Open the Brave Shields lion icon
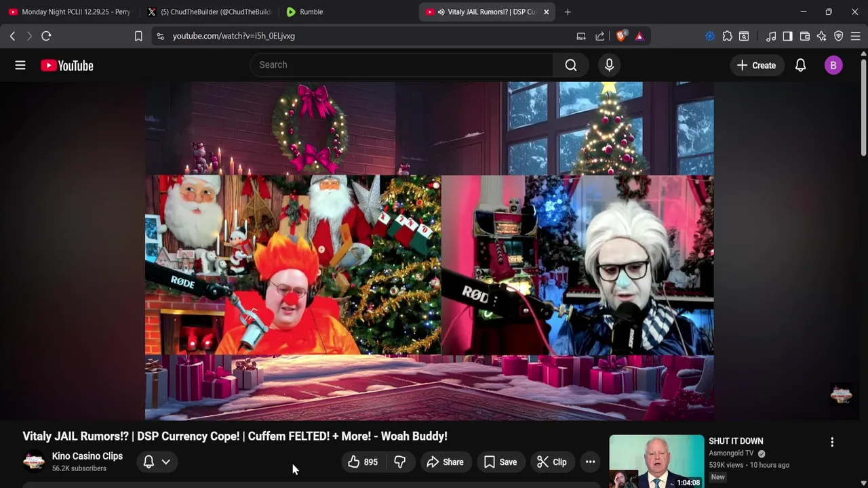 (x=620, y=36)
